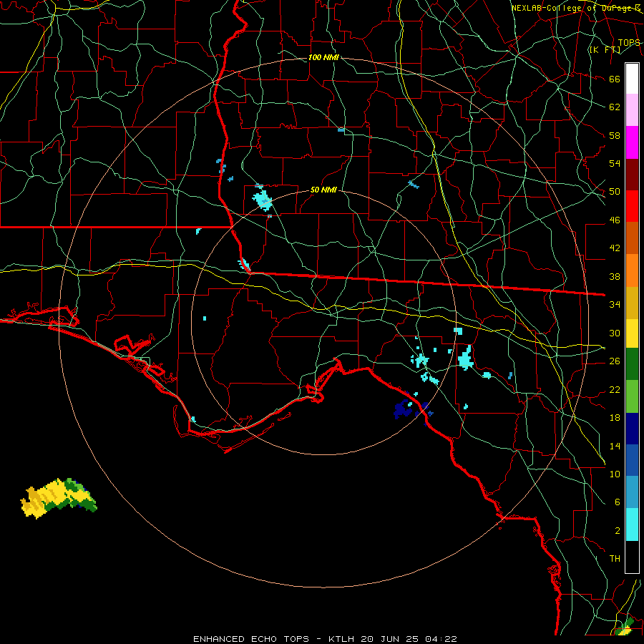Click the '30' legend value
The height and width of the screenshot is (644, 644).
(x=615, y=333)
